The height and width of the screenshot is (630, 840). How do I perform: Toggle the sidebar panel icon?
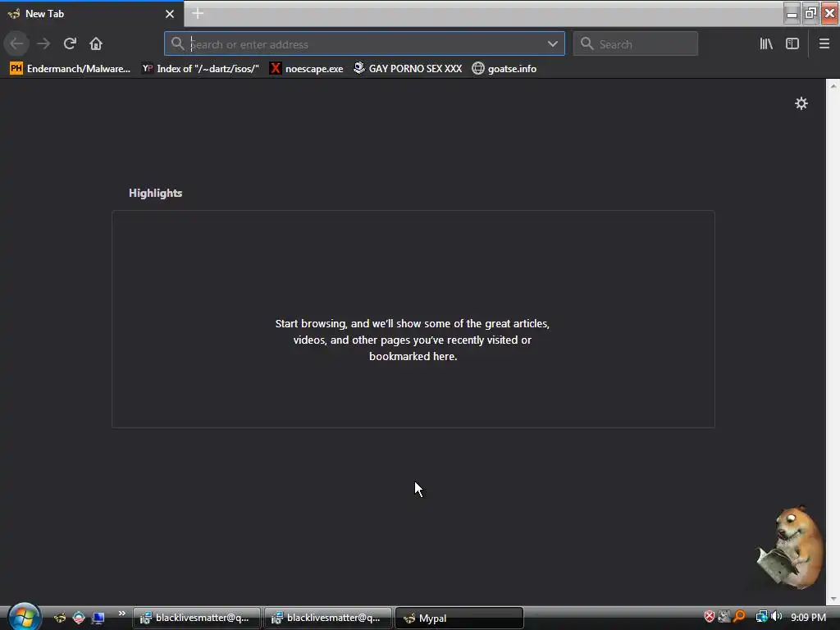coord(792,44)
